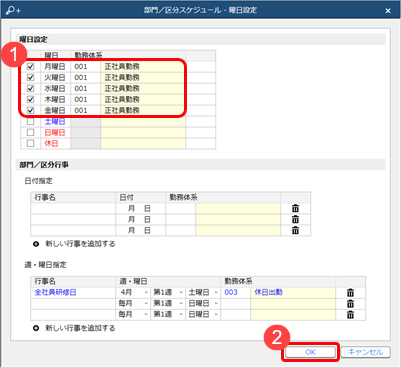Open 毎月 dropdown in third 週・曜日 row
Screen dimensions: 401x368
click(133, 314)
